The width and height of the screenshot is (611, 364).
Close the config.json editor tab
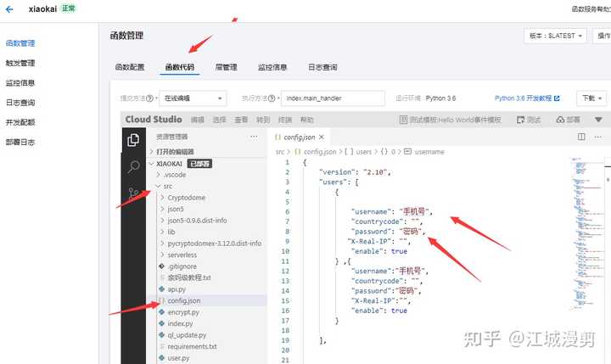[x=322, y=137]
